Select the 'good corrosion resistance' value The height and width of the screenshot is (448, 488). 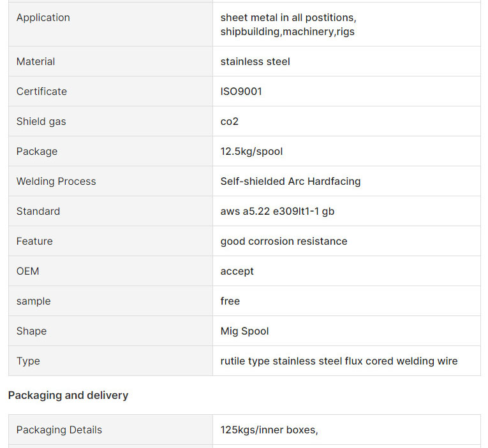(x=284, y=242)
